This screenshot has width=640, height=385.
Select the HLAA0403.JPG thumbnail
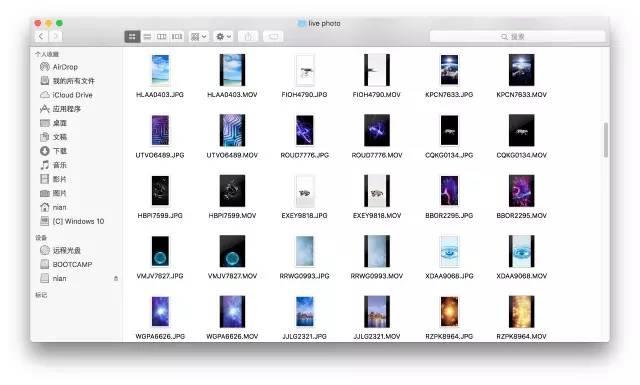pos(160,70)
